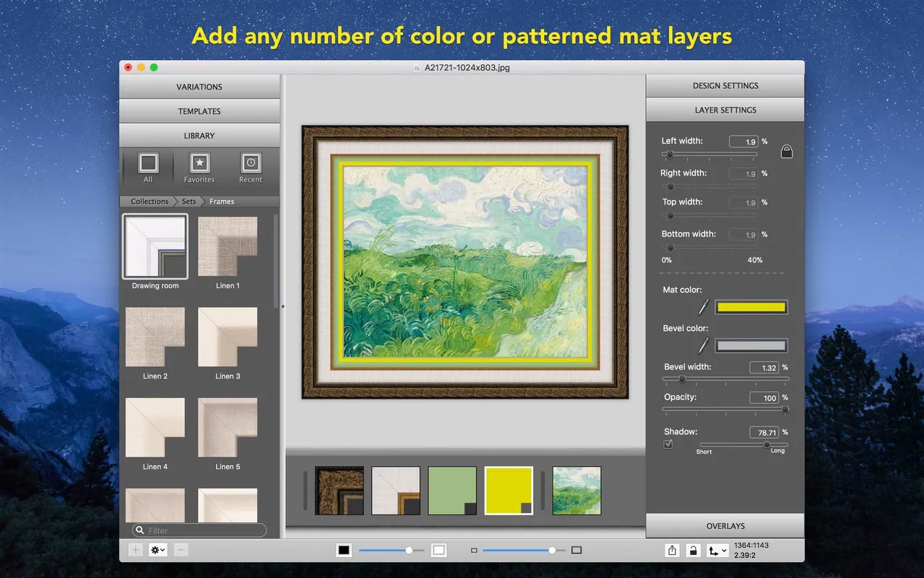Disable the Shadow checkbox
The image size is (924, 578).
(x=667, y=444)
